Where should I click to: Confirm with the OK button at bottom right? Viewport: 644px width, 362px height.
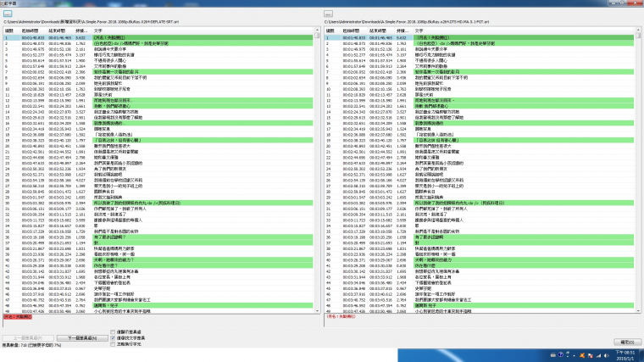pyautogui.click(x=627, y=342)
